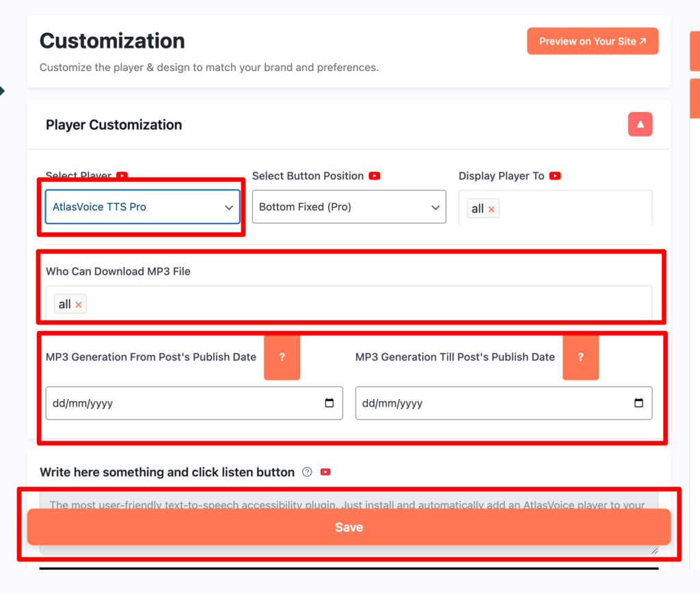Click the Display Player To tag field
The image size is (700, 593).
[x=555, y=208]
